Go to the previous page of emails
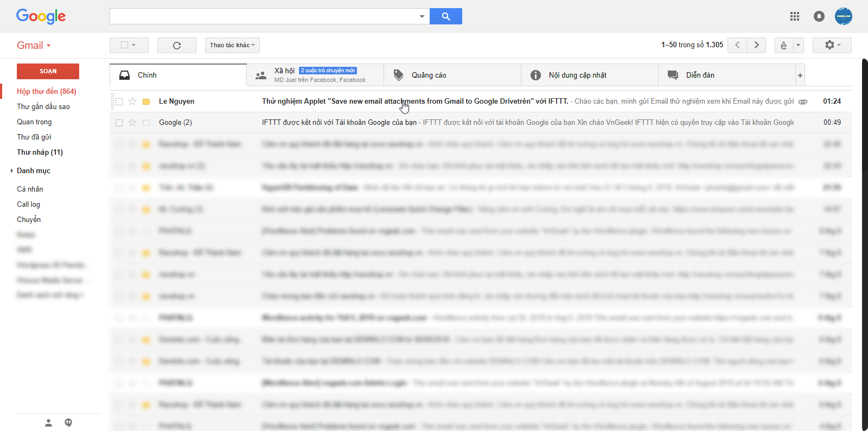Image resolution: width=868 pixels, height=431 pixels. click(737, 45)
